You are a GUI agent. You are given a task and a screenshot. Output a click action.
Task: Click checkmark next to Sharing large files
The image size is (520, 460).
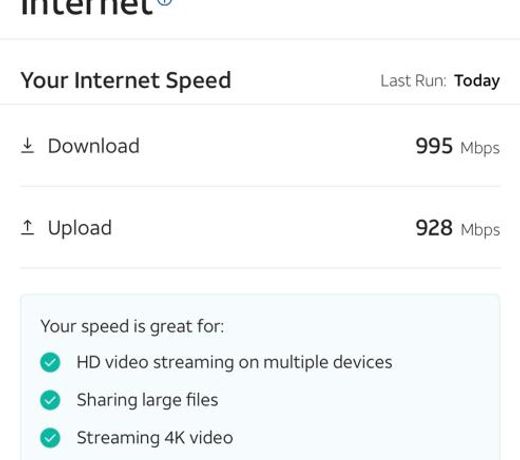coord(50,400)
